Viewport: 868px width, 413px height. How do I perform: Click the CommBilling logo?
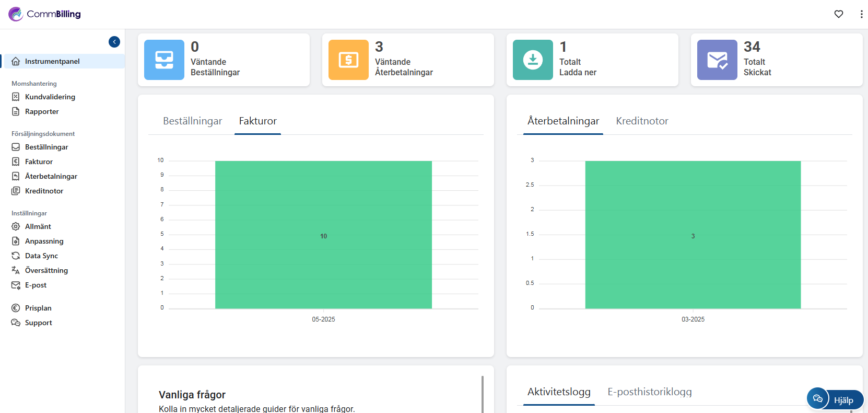45,14
